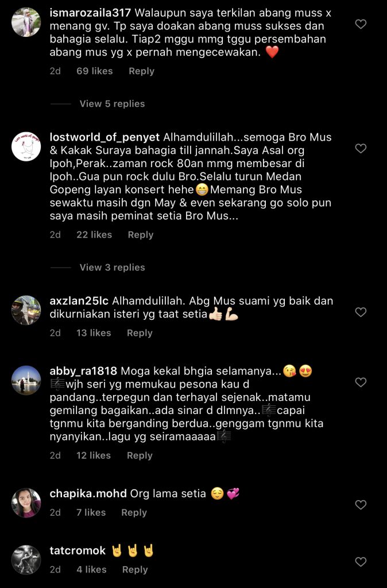The image size is (387, 588).
Task: Reply to ismarozaila317's comment
Action: coord(141,71)
